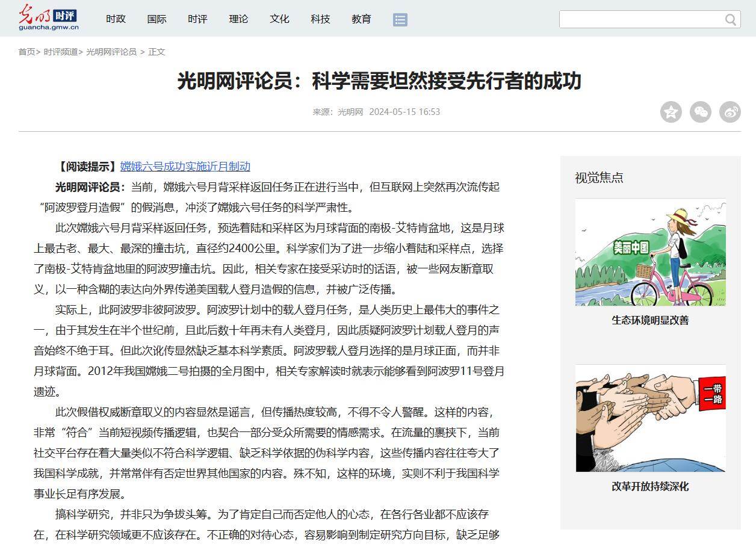The image size is (756, 547).
Task: Open the 光明网评论员 breadcrumb link
Action: (111, 52)
